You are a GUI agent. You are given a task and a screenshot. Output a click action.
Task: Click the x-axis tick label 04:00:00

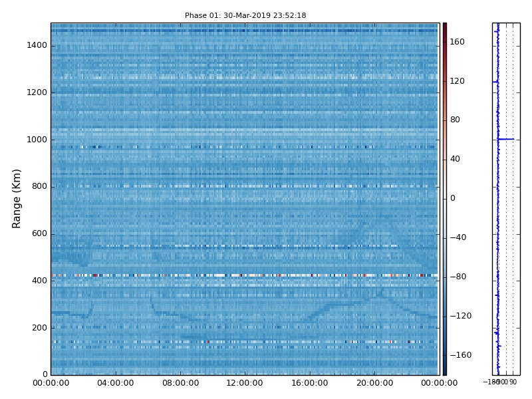click(116, 384)
